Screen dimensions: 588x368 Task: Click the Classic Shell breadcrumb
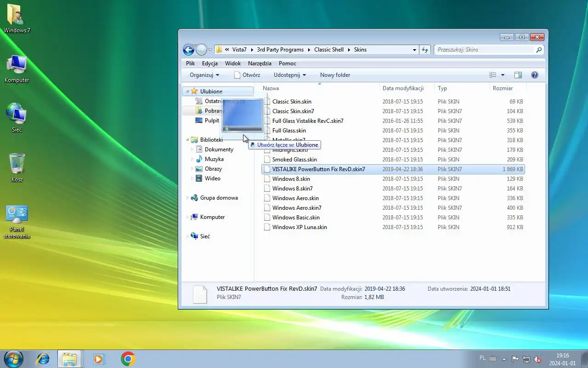[329, 50]
